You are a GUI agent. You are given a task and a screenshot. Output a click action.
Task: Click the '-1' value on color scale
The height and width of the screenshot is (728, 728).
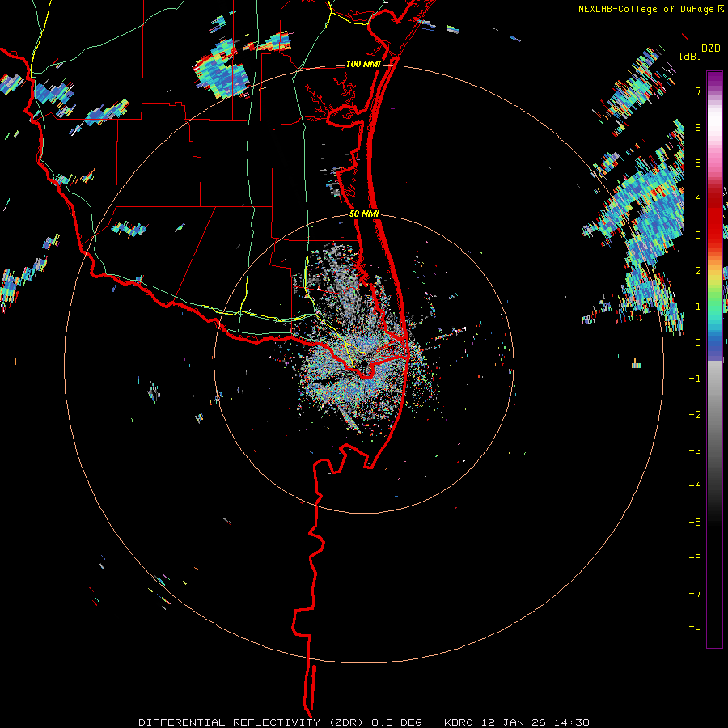pos(695,379)
